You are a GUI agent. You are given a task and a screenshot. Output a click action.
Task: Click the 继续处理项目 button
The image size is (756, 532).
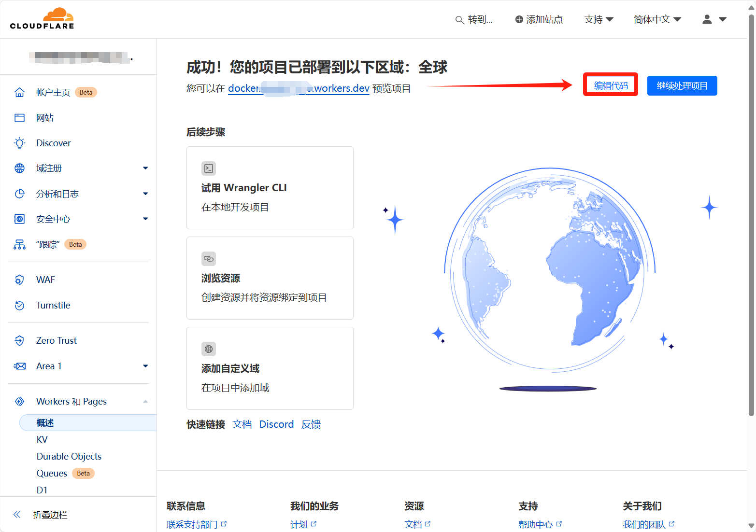coord(682,86)
